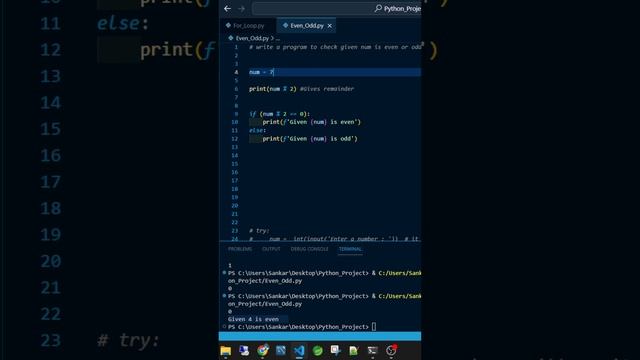
Task: Open the terminal taskbar icon
Action: (372, 351)
